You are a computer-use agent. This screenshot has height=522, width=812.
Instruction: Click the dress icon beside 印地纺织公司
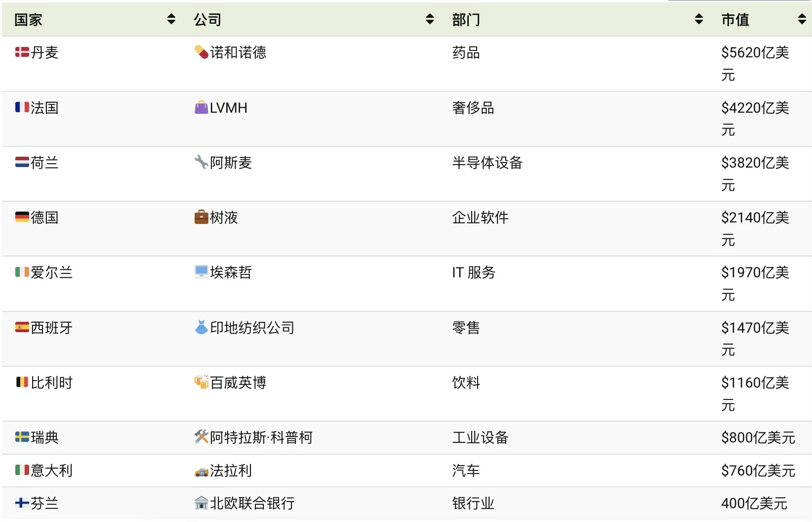click(x=202, y=327)
